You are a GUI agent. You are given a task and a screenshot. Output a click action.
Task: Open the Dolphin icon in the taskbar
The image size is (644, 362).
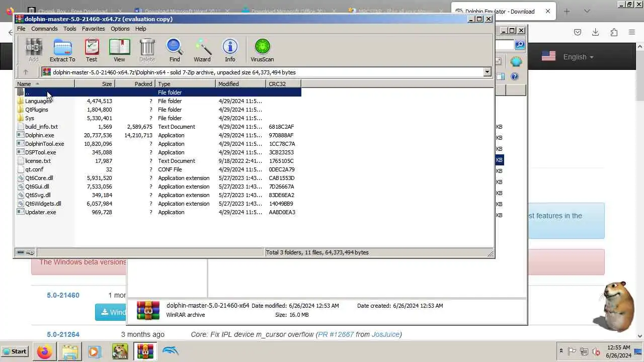click(x=171, y=351)
